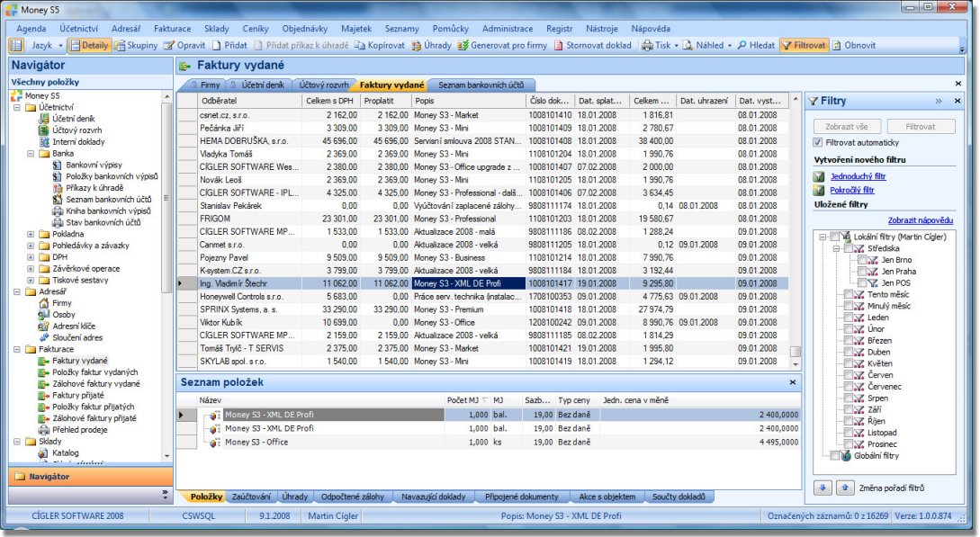This screenshot has height=537, width=980.
Task: Open the Nápověda menu
Action: [x=651, y=28]
